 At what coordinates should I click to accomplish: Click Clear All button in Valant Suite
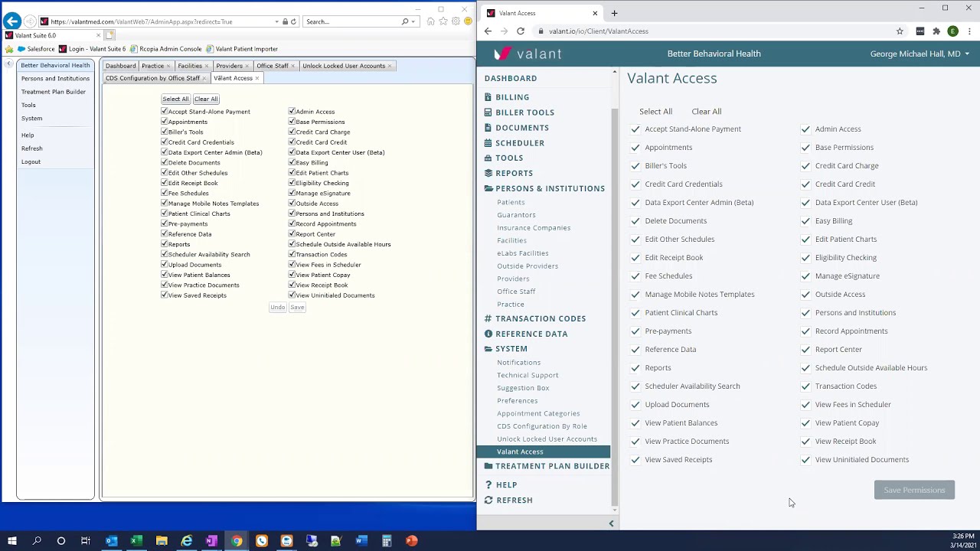pyautogui.click(x=206, y=99)
